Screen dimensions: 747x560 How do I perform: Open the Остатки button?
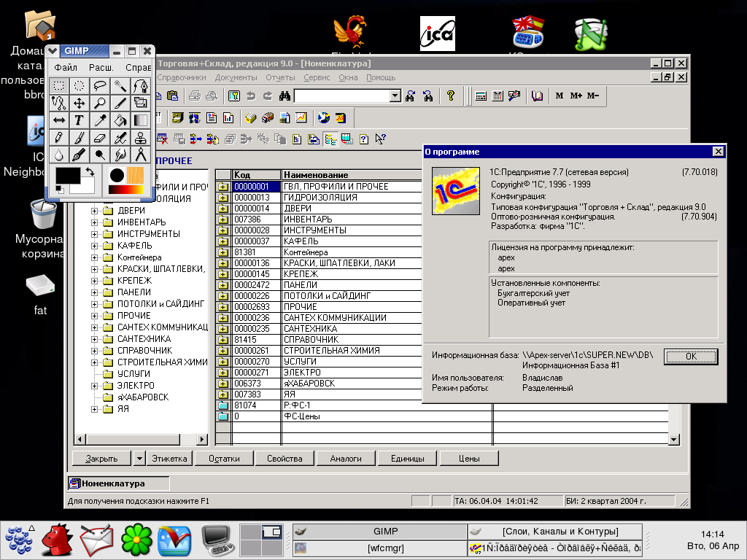click(x=224, y=459)
